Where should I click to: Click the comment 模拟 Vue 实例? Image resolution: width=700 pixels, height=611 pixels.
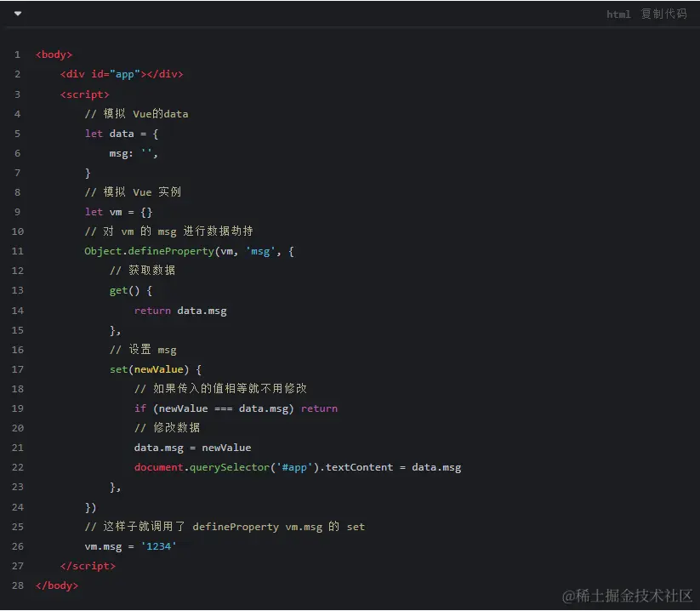[133, 192]
